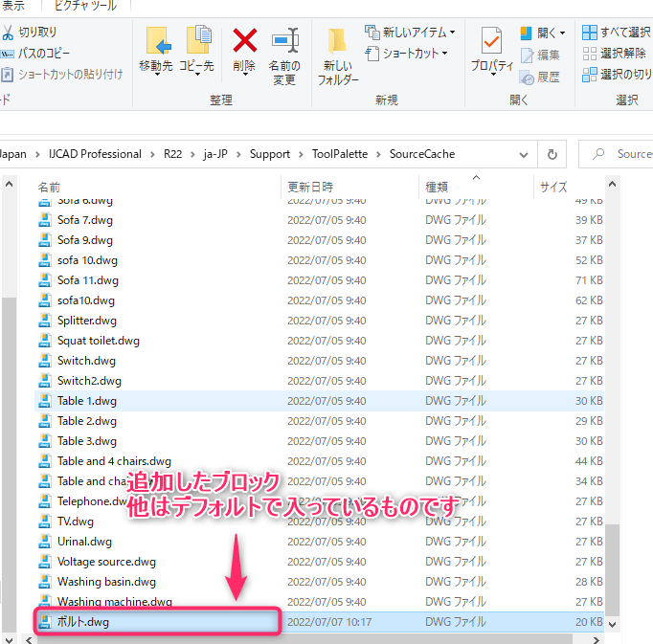Viewport: 653px width, 644px height.
Task: Switch to the Picture Tools (ピクチャ ツール) tab
Action: click(86, 6)
